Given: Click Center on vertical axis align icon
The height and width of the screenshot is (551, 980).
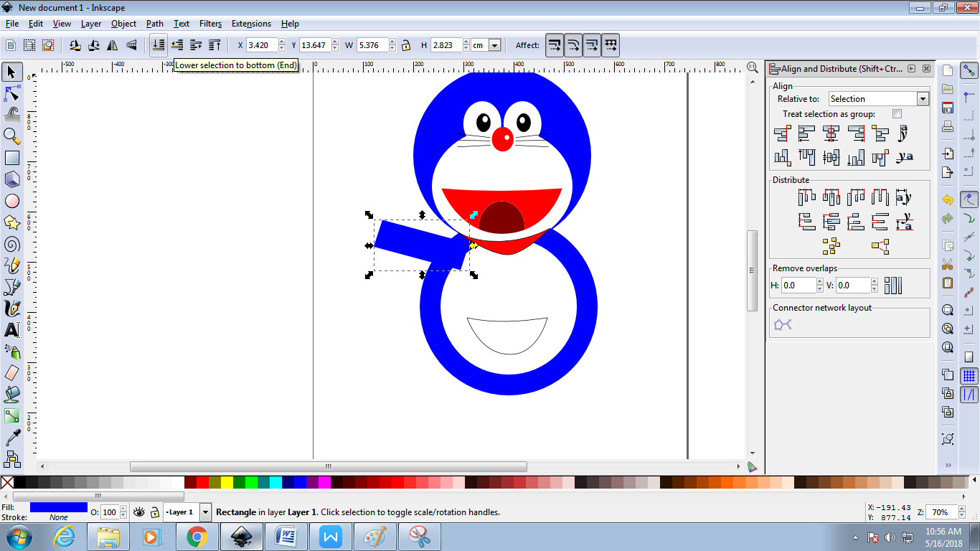Looking at the screenshot, I should pyautogui.click(x=831, y=133).
